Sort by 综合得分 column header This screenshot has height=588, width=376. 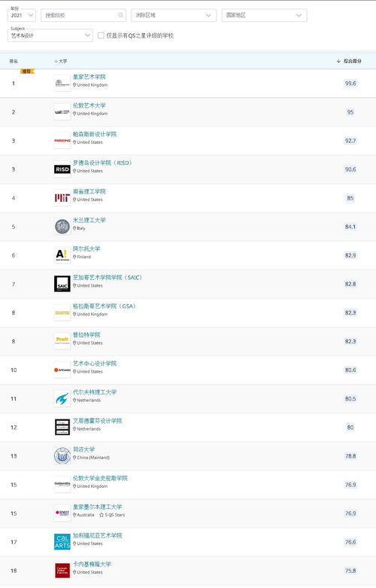tap(349, 61)
